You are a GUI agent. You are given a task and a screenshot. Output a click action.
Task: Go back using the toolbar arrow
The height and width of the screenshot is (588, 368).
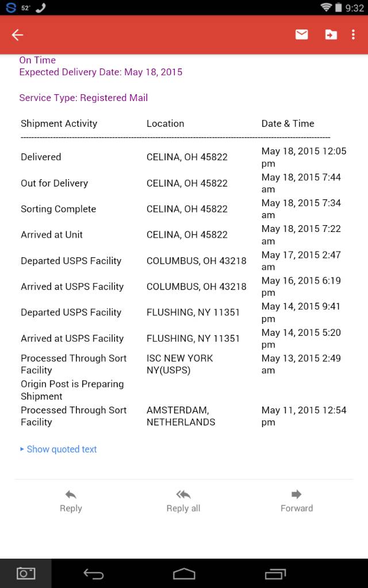tap(17, 35)
